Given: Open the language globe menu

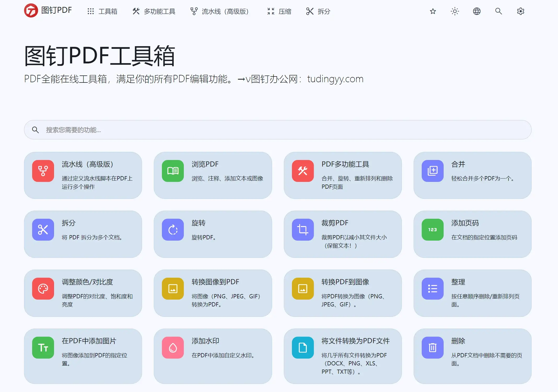Looking at the screenshot, I should coord(477,11).
